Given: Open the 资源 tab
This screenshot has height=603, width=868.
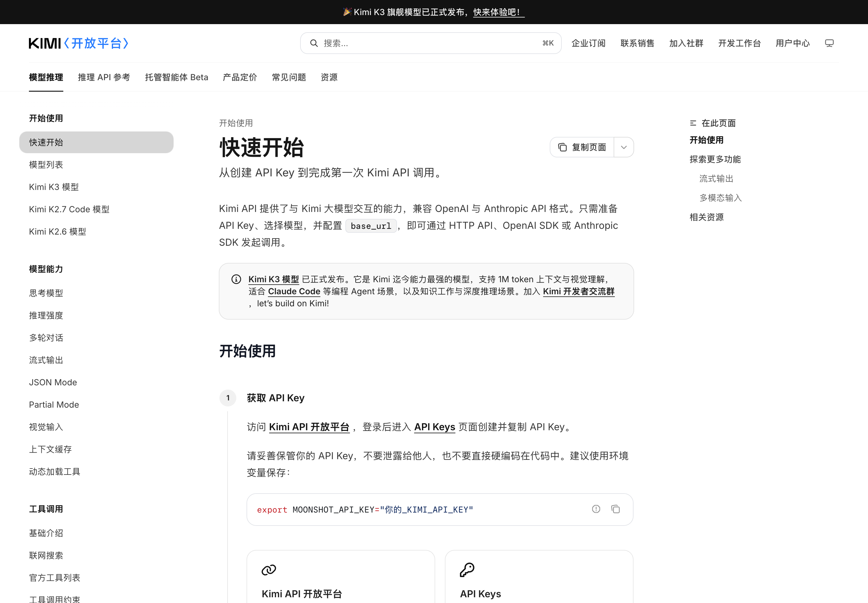Looking at the screenshot, I should coord(329,77).
